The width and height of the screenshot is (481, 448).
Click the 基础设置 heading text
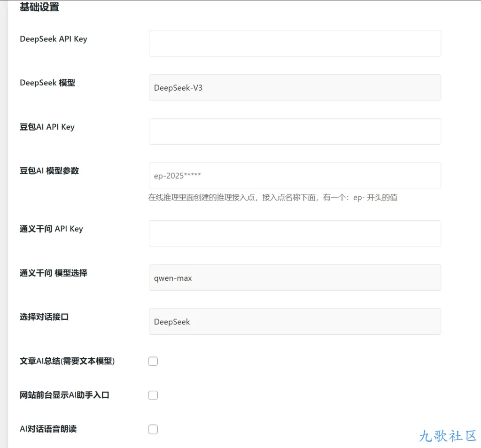[x=39, y=7]
